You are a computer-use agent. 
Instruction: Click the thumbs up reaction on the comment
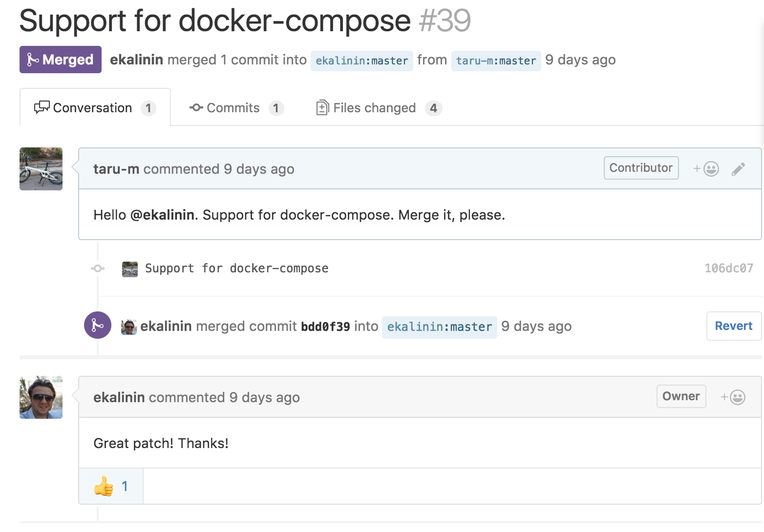click(111, 486)
